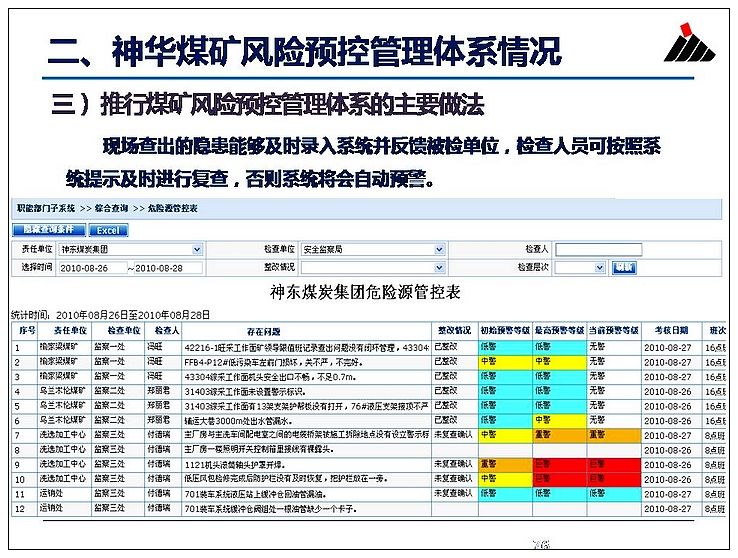Viewport: 738px width, 558px height.
Task: Expand the 整改情况 dropdown
Action: [x=373, y=268]
